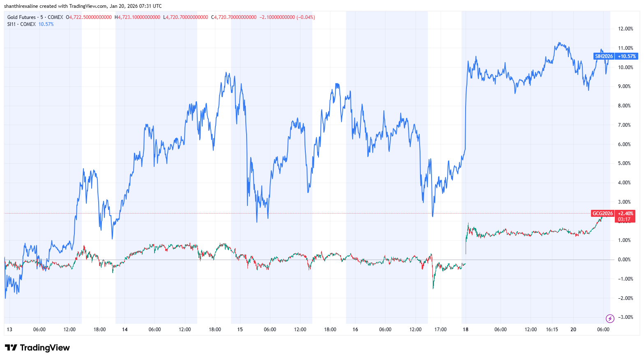Click the 12.00% price axis label
This screenshot has height=360, width=644.
[x=626, y=29]
